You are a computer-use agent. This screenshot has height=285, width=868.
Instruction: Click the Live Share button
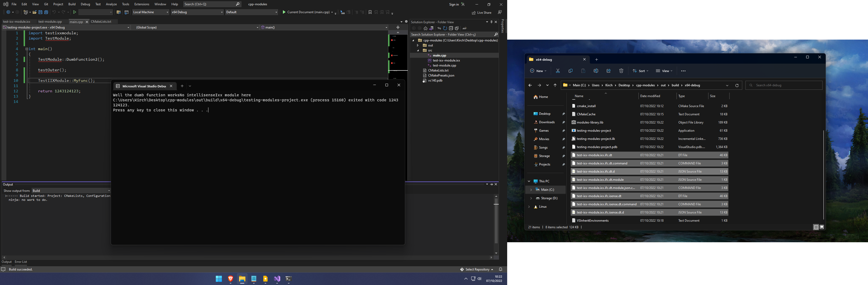(482, 12)
